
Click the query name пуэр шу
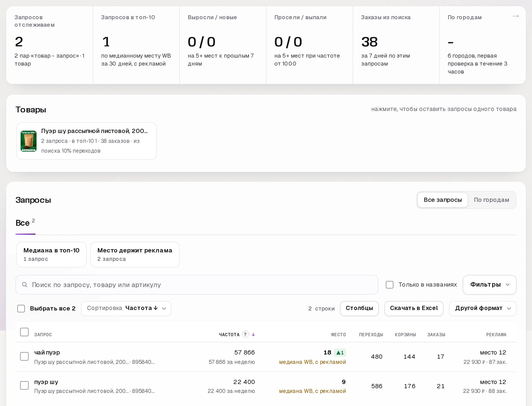pyautogui.click(x=46, y=382)
